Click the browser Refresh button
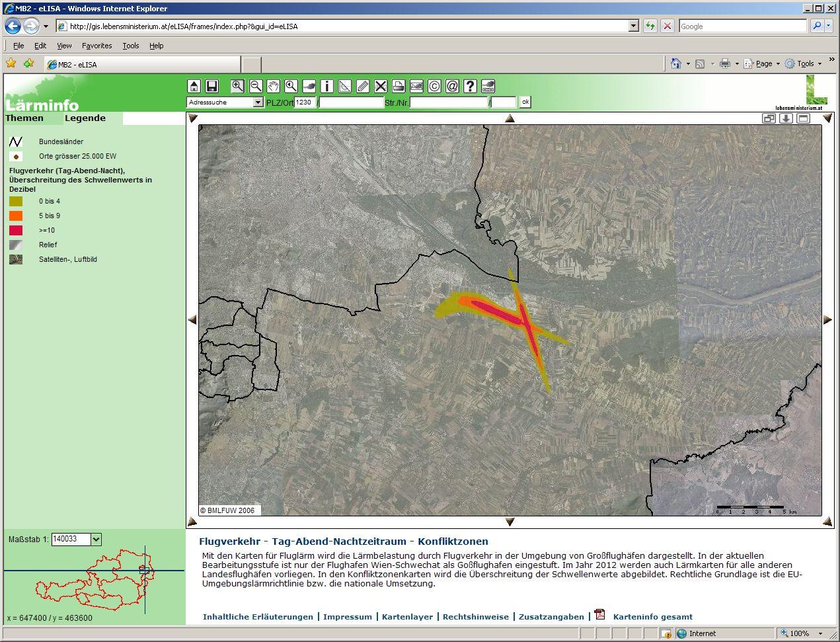 (650, 26)
